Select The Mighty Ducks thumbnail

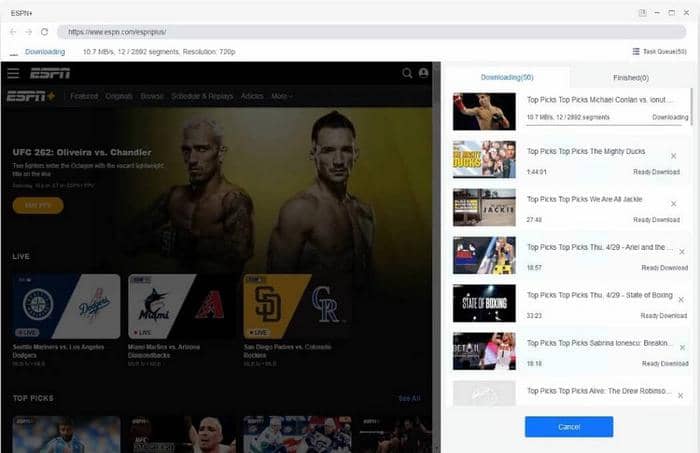(484, 159)
